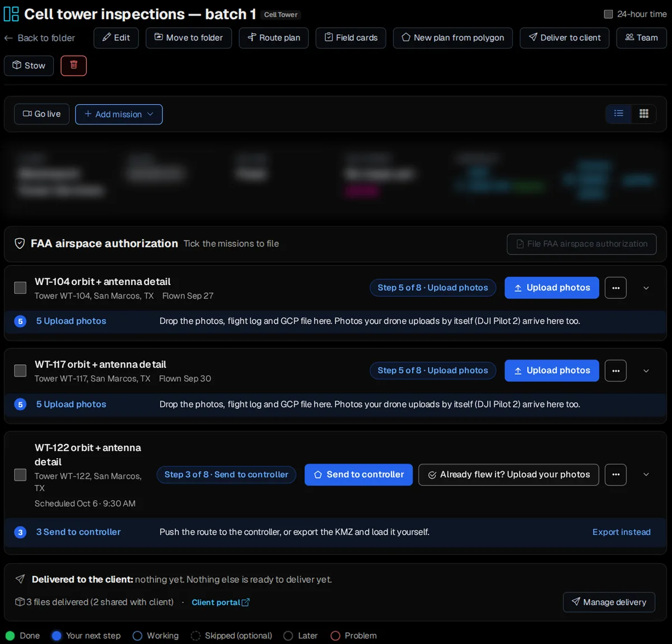Expand the WT-122 mission details chevron
The width and height of the screenshot is (672, 644).
coord(646,475)
